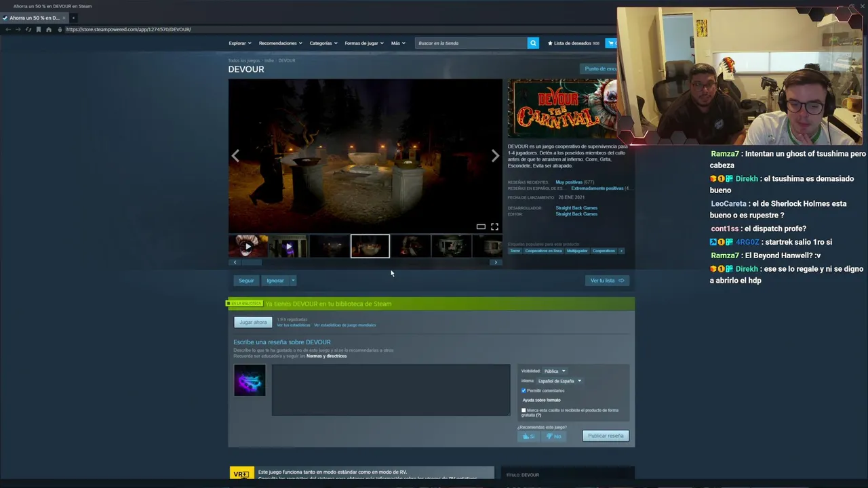Image resolution: width=868 pixels, height=488 pixels.
Task: Open the Más menu
Action: (398, 43)
